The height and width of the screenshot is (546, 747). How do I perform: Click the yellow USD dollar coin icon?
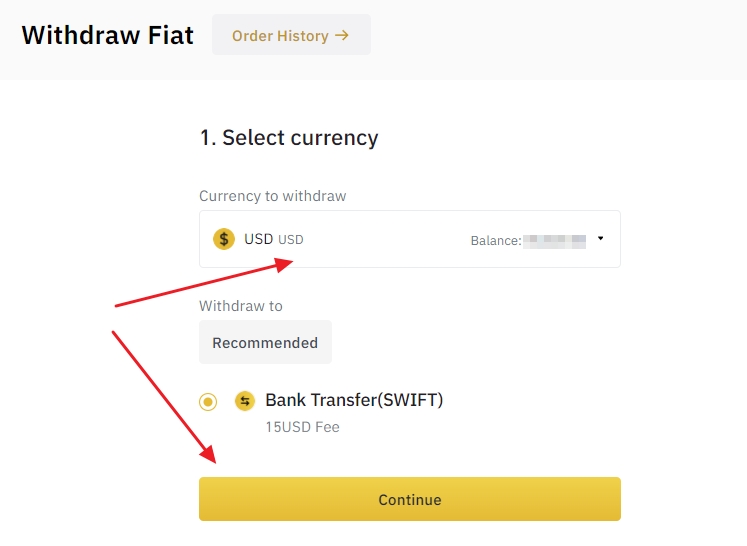[224, 239]
